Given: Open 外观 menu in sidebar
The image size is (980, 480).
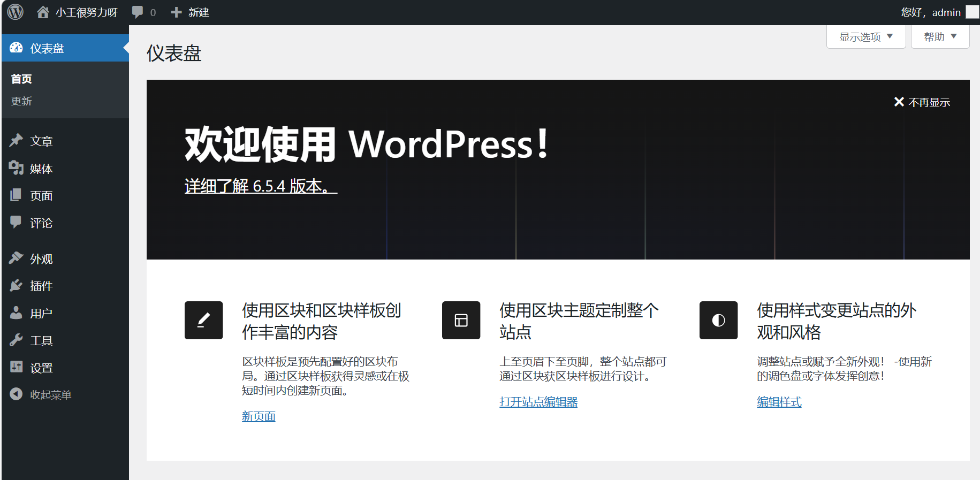Looking at the screenshot, I should [65, 259].
